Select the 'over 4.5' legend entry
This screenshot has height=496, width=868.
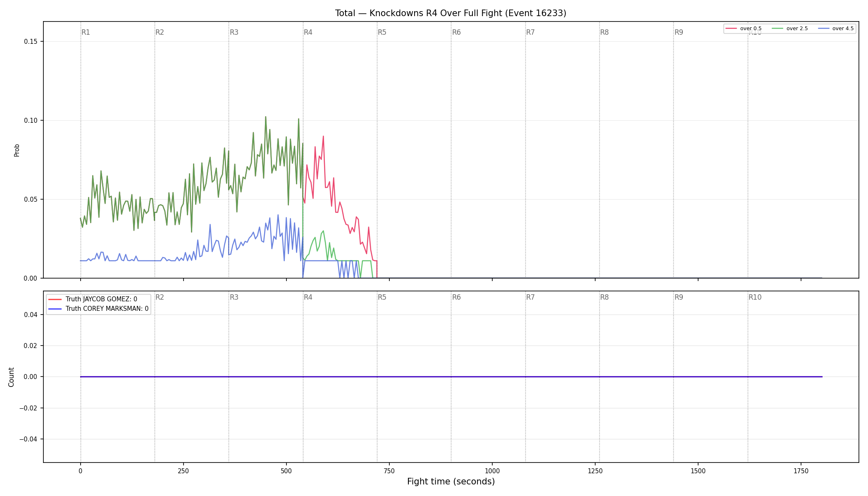click(x=835, y=29)
